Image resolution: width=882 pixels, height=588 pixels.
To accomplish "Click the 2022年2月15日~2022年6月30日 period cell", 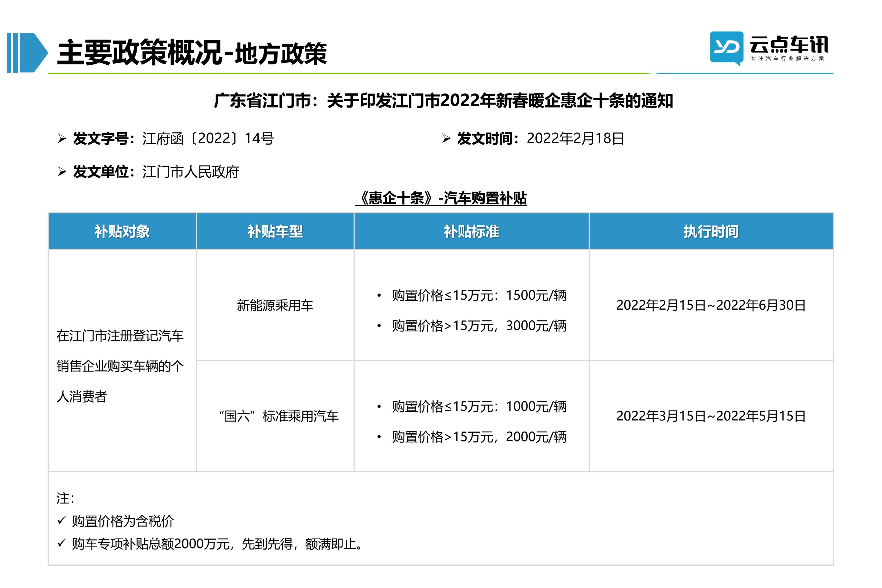I will (x=711, y=305).
